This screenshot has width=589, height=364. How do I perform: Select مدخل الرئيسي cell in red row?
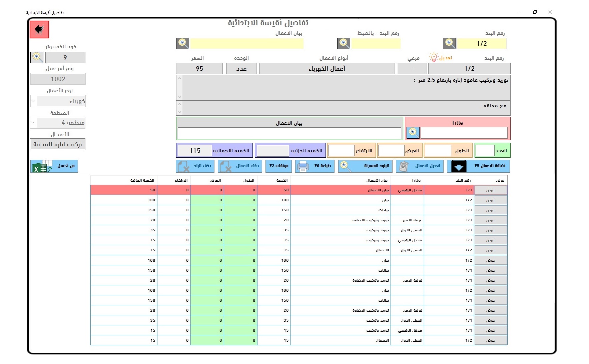pyautogui.click(x=408, y=190)
